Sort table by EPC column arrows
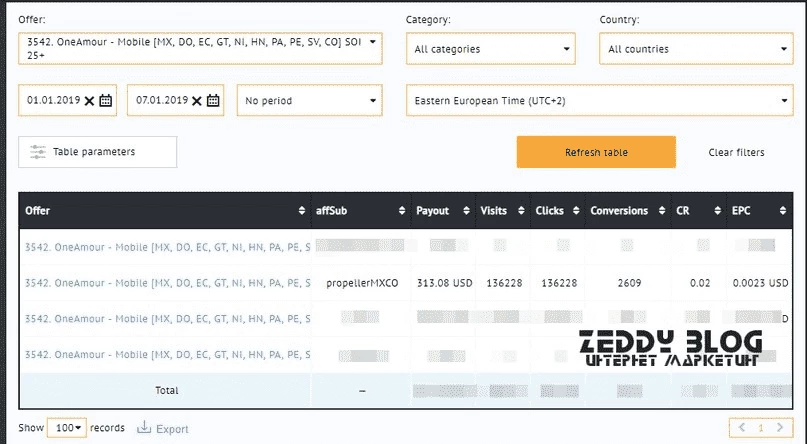807x444 pixels. [x=783, y=210]
